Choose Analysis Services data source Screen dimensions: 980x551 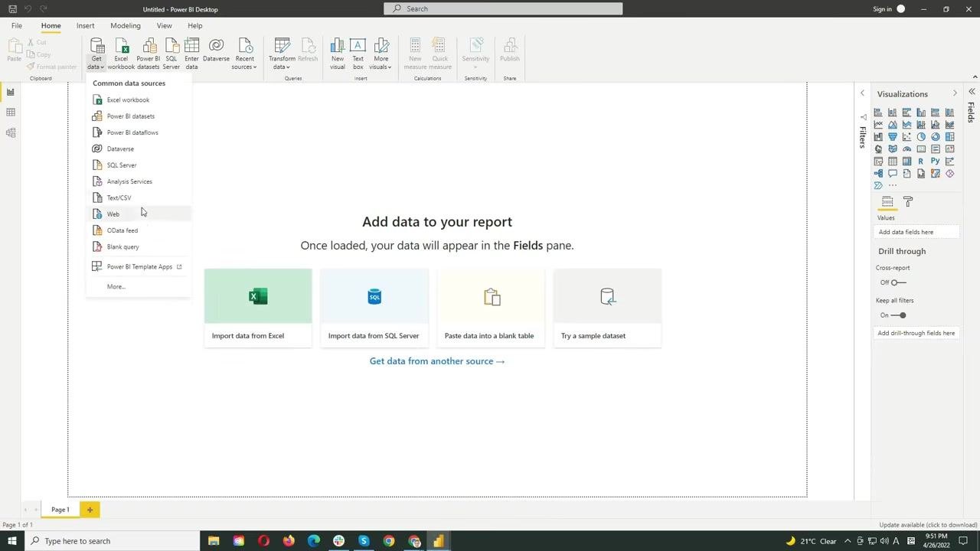[x=139, y=181]
